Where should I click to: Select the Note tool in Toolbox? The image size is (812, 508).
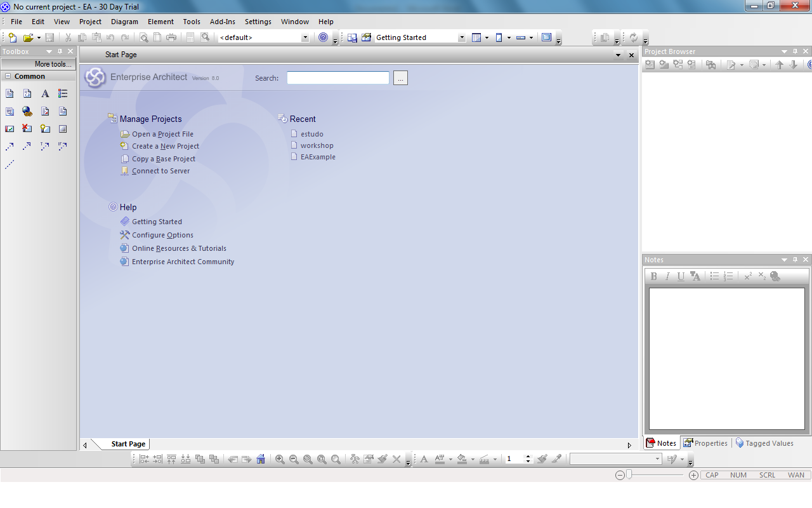coord(10,93)
